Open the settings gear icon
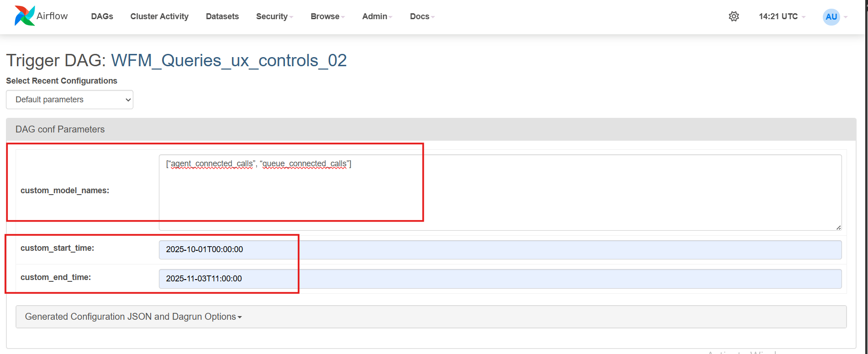Image resolution: width=868 pixels, height=354 pixels. [x=734, y=16]
